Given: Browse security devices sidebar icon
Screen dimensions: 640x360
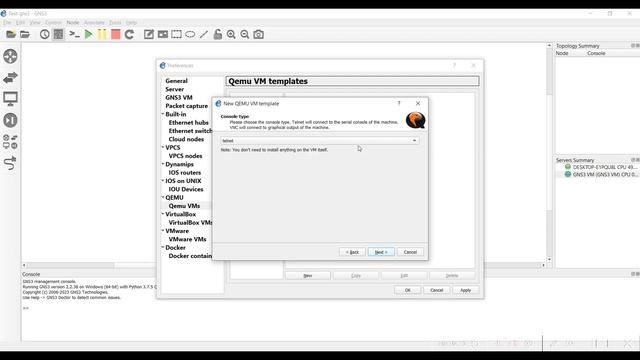Looking at the screenshot, I should tap(10, 120).
